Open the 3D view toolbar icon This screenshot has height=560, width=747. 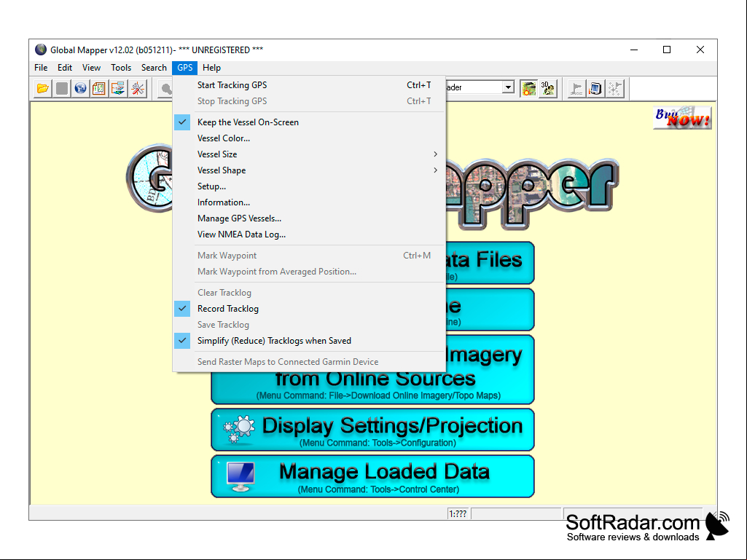click(x=548, y=89)
